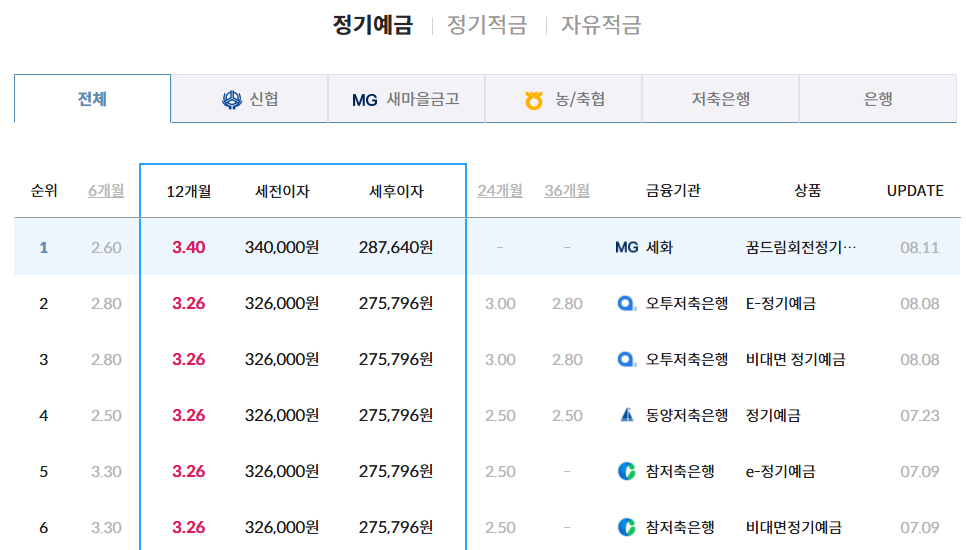
Task: Select the 정기예금 category heading
Action: pyautogui.click(x=373, y=25)
